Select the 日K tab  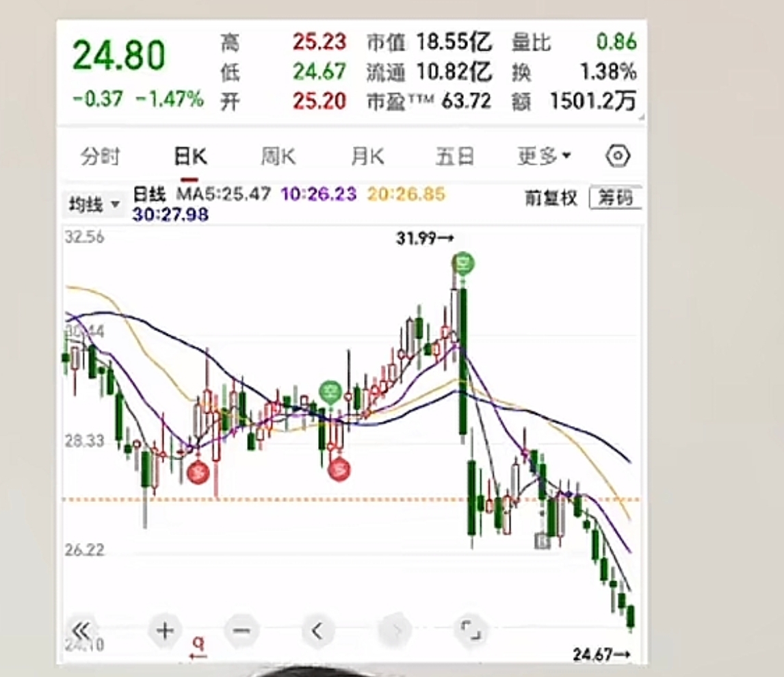pyautogui.click(x=190, y=157)
